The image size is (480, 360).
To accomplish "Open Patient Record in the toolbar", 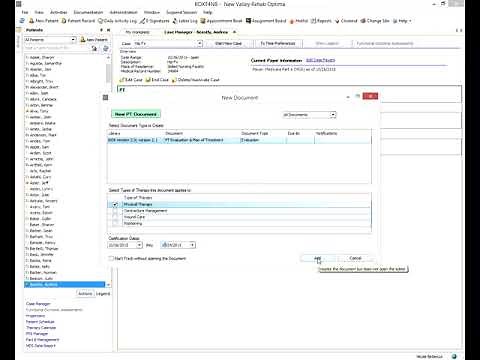I will 78,21.
